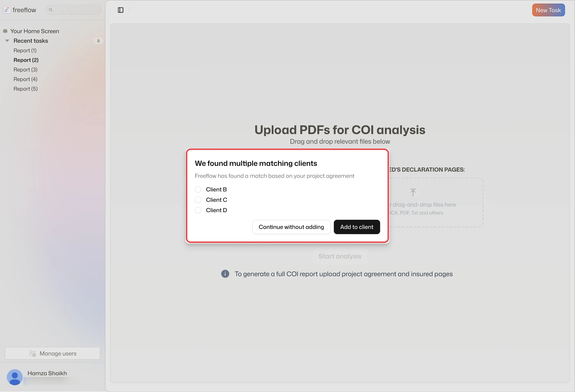Viewport: 575px width, 392px height.
Task: Click the 'Upload PDFs for COI analysis' title
Action: [x=340, y=130]
